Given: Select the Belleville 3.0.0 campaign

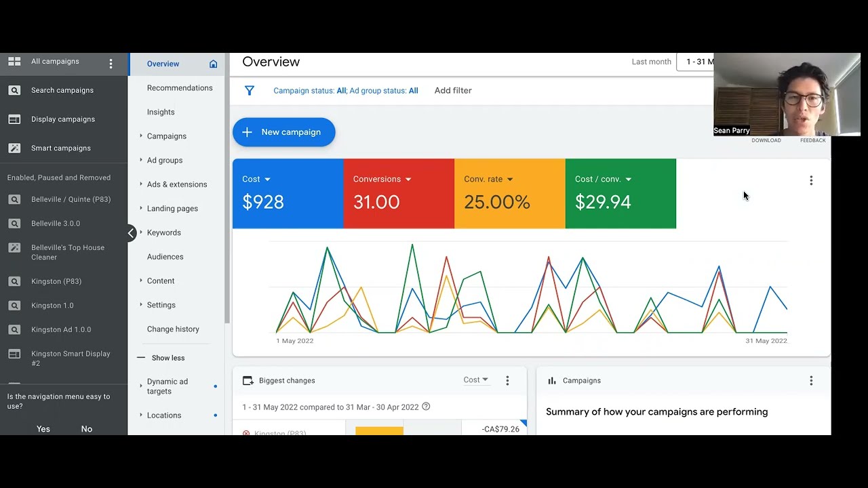Looking at the screenshot, I should [56, 224].
